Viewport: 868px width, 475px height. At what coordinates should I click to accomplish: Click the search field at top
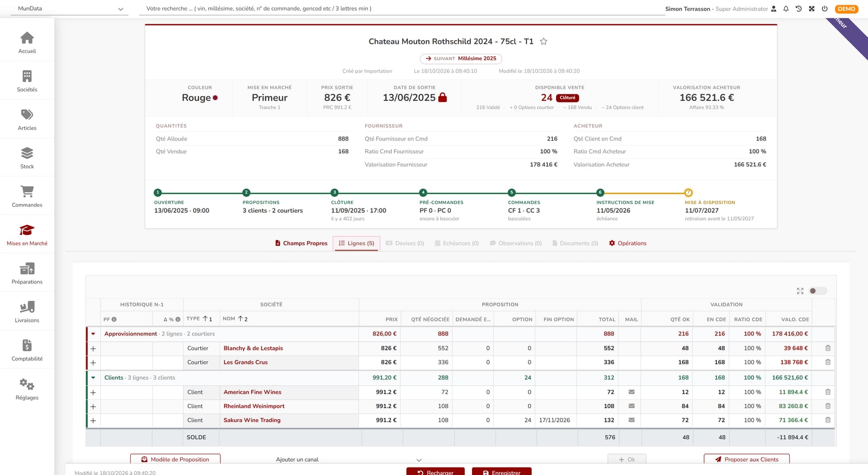tap(401, 9)
